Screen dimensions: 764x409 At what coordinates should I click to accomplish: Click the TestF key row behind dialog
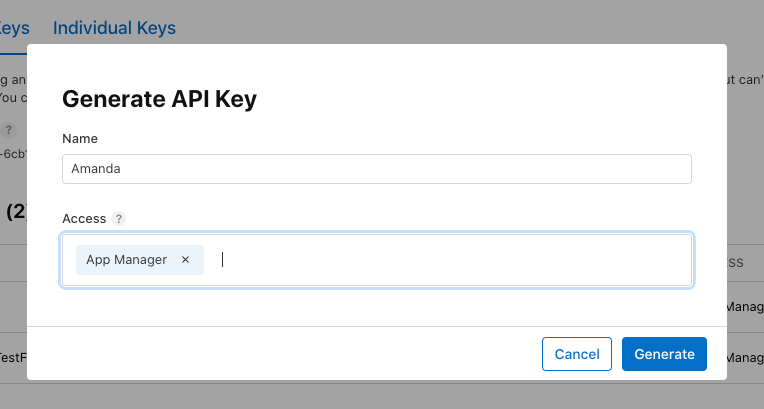coord(13,358)
